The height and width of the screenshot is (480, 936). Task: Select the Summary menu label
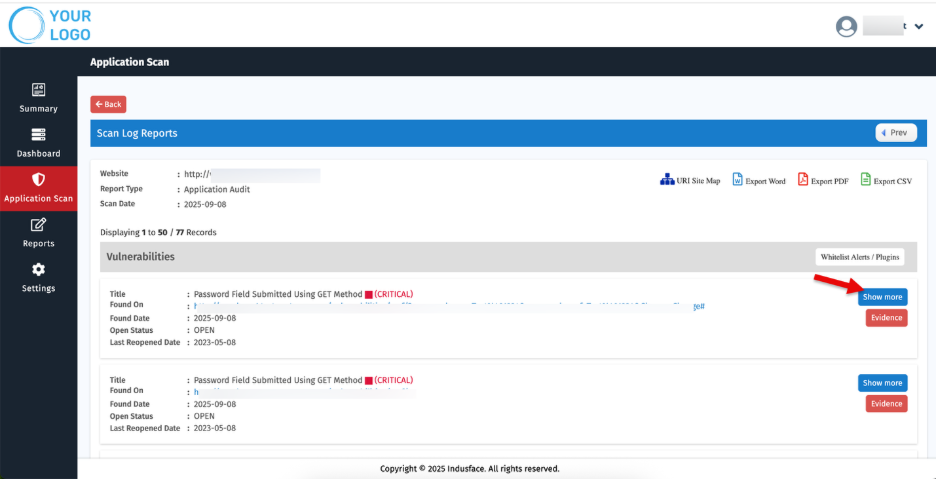(x=38, y=109)
